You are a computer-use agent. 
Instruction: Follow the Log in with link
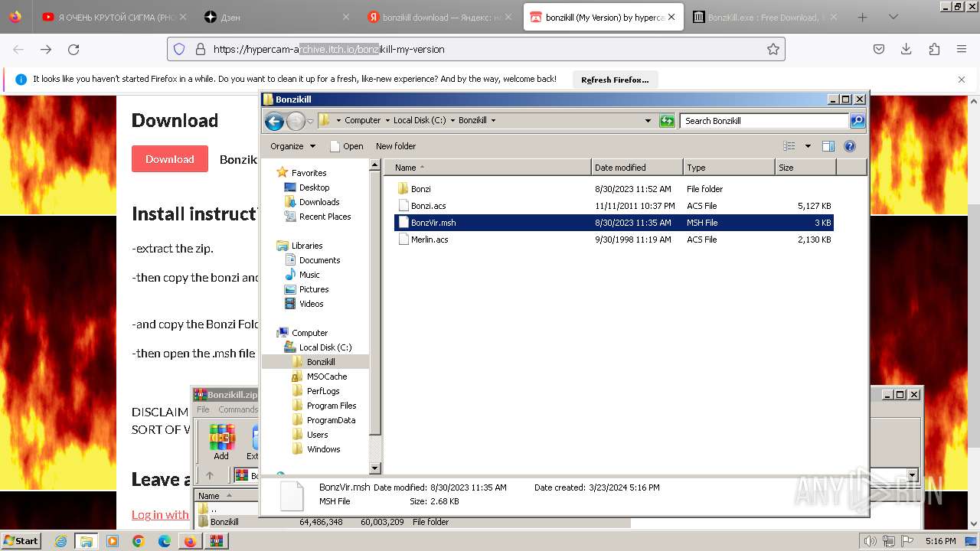pos(160,514)
